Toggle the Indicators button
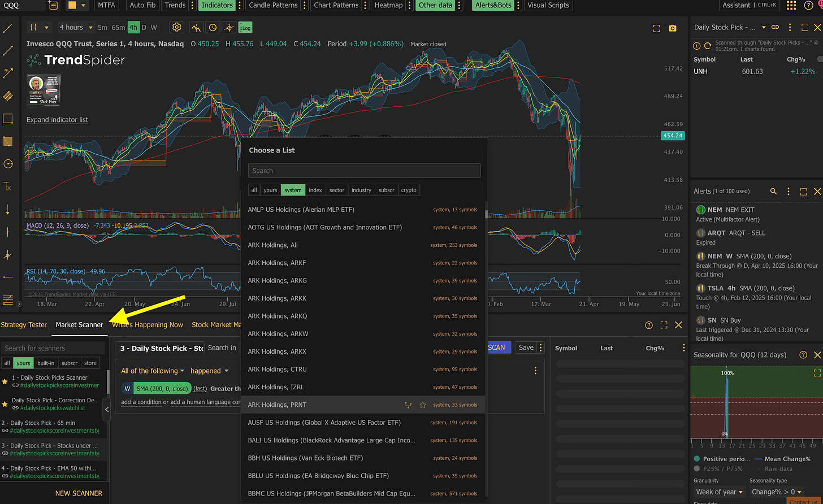 pyautogui.click(x=216, y=6)
